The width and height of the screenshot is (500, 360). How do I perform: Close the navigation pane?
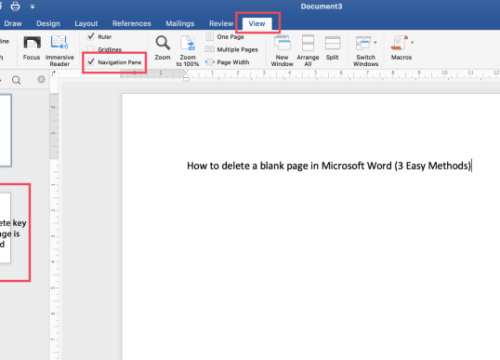point(41,79)
